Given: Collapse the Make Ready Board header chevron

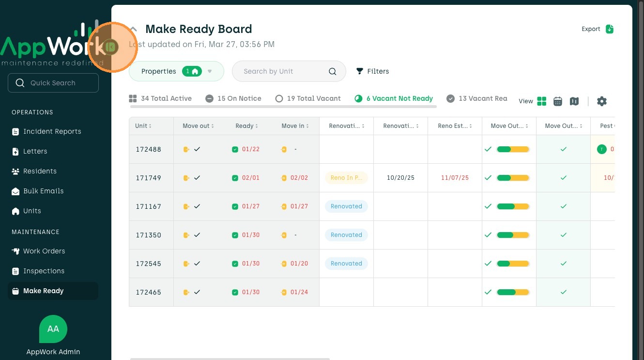Looking at the screenshot, I should pyautogui.click(x=134, y=29).
